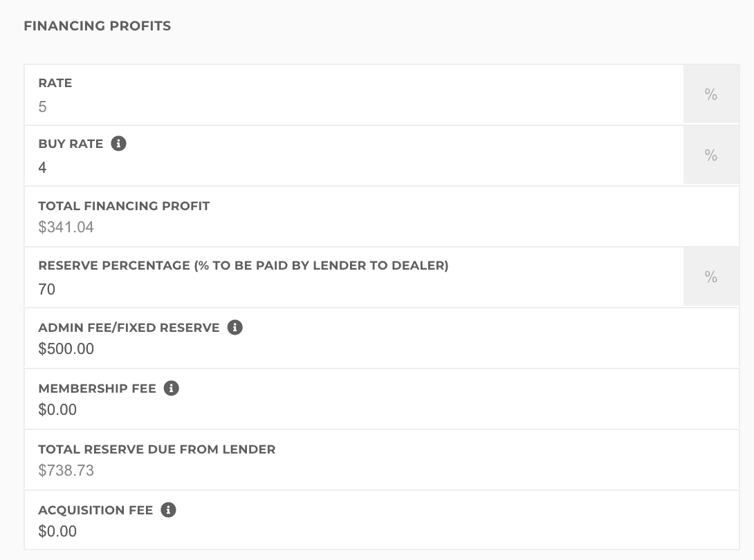The width and height of the screenshot is (754, 560).
Task: Click the Total Reserve Due From Lender label
Action: coord(157,449)
